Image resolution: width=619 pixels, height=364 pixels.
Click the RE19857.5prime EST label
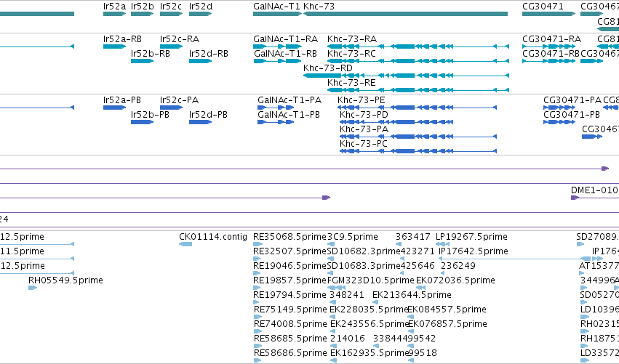pyautogui.click(x=289, y=280)
